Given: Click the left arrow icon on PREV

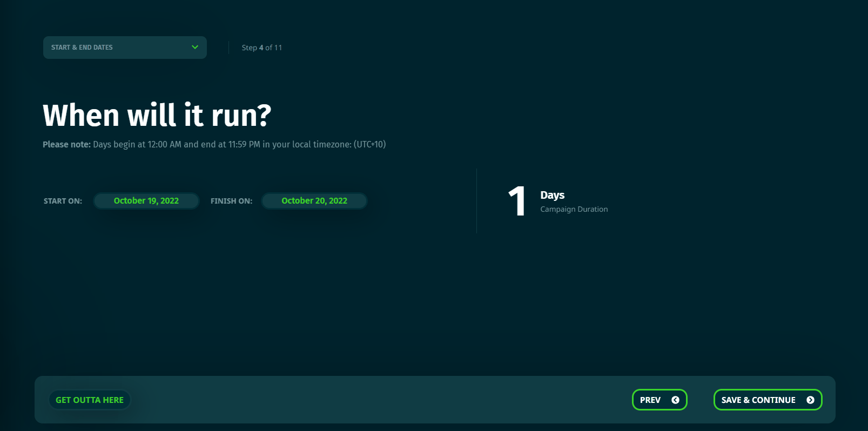Looking at the screenshot, I should coord(675,400).
